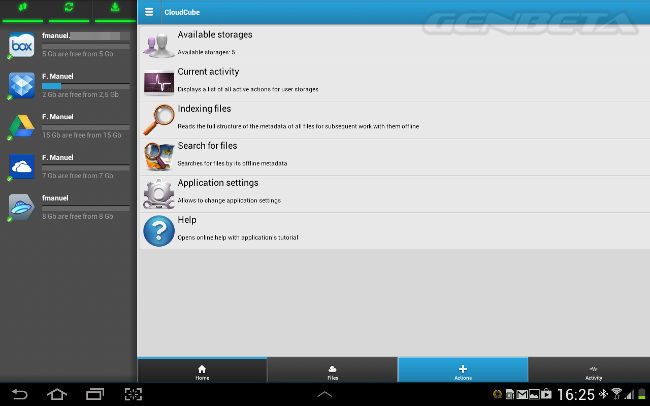Open Help tutorial
650x406 pixels.
pos(392,229)
